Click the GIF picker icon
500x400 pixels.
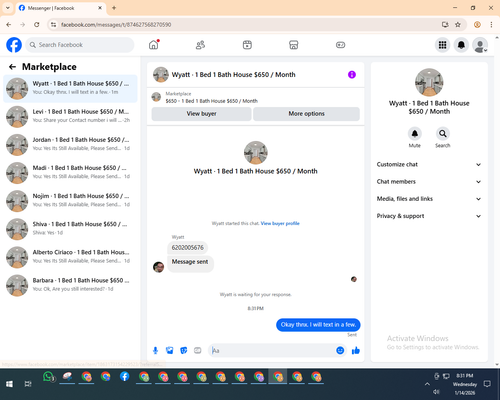click(x=198, y=350)
